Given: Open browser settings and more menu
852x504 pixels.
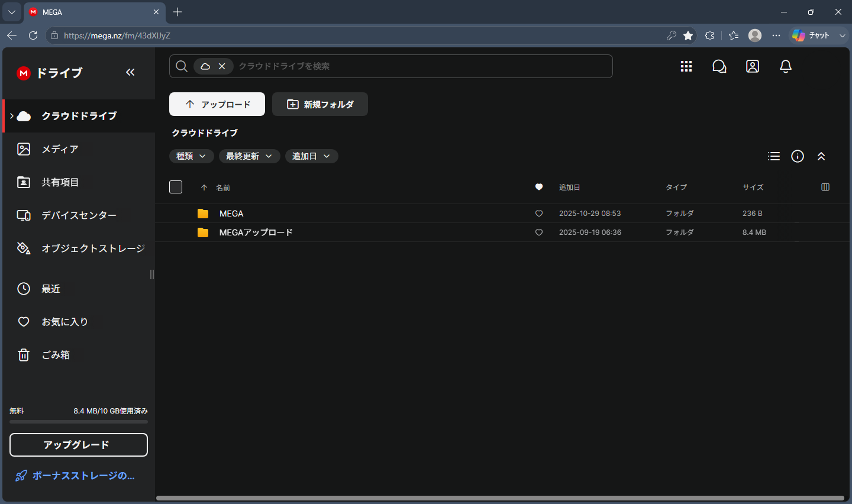Looking at the screenshot, I should [x=776, y=35].
